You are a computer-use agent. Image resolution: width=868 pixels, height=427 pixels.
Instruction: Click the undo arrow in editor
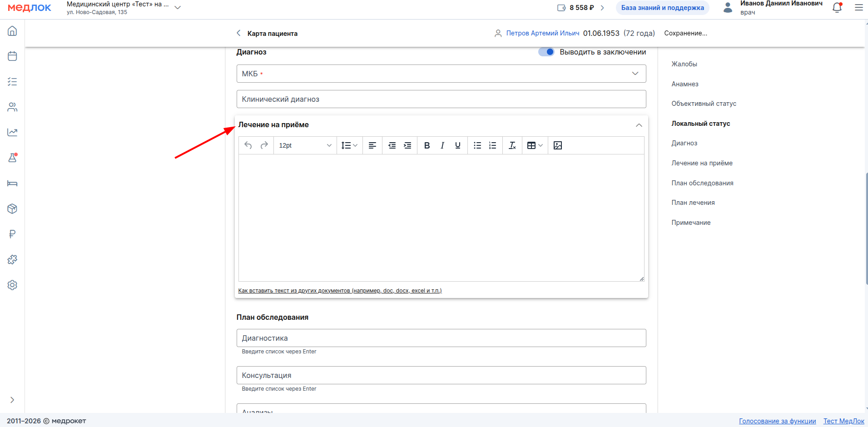248,145
